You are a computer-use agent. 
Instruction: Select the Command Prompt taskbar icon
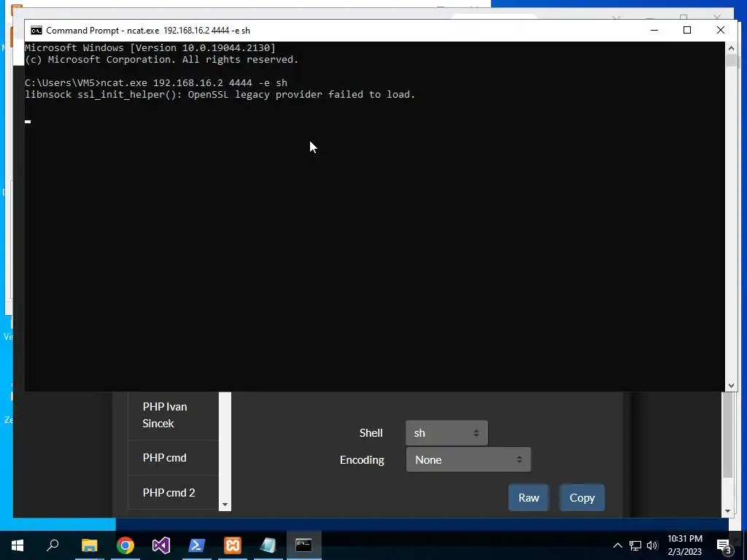pos(304,545)
